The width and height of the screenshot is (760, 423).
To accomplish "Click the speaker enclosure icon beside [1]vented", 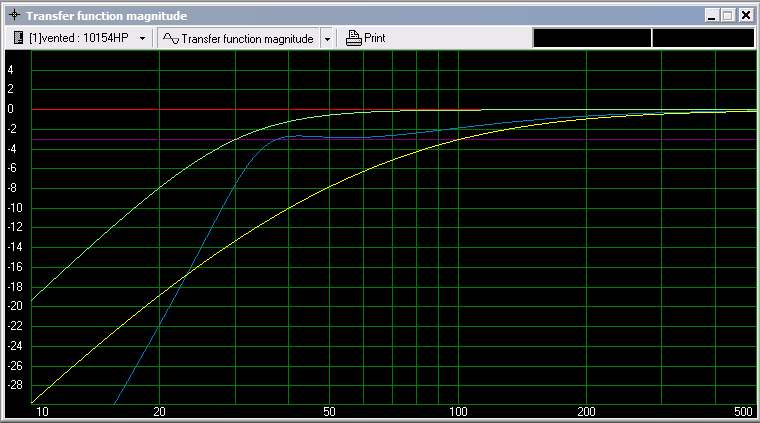I will point(18,38).
